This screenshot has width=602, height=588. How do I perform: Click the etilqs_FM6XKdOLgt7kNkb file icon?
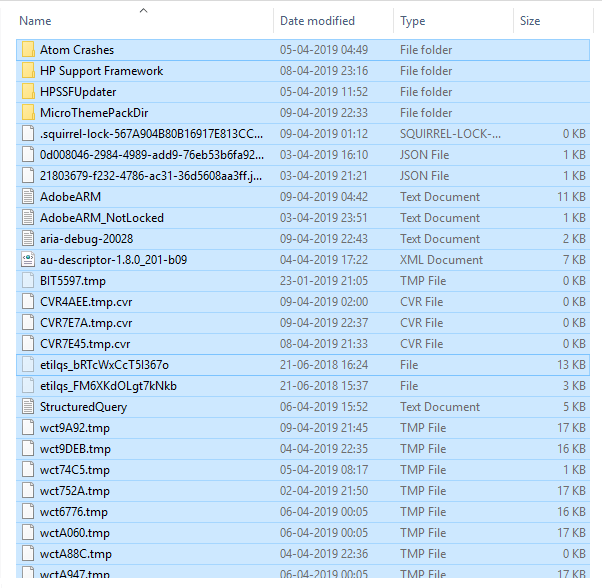[28, 386]
